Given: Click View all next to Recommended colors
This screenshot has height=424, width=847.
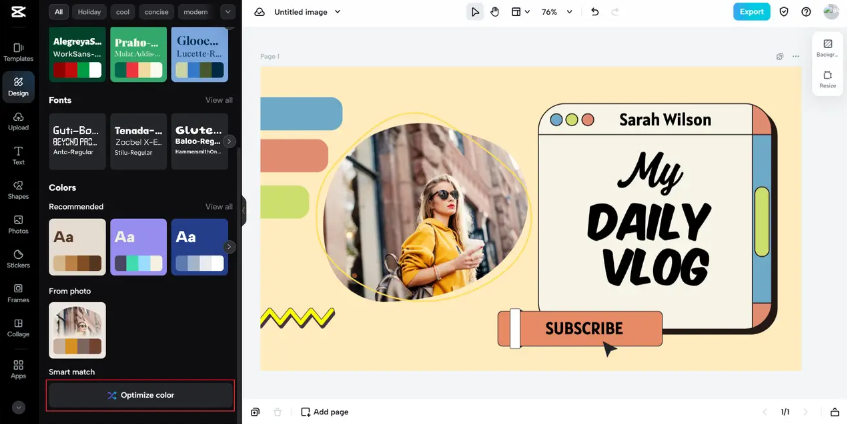Looking at the screenshot, I should (219, 207).
